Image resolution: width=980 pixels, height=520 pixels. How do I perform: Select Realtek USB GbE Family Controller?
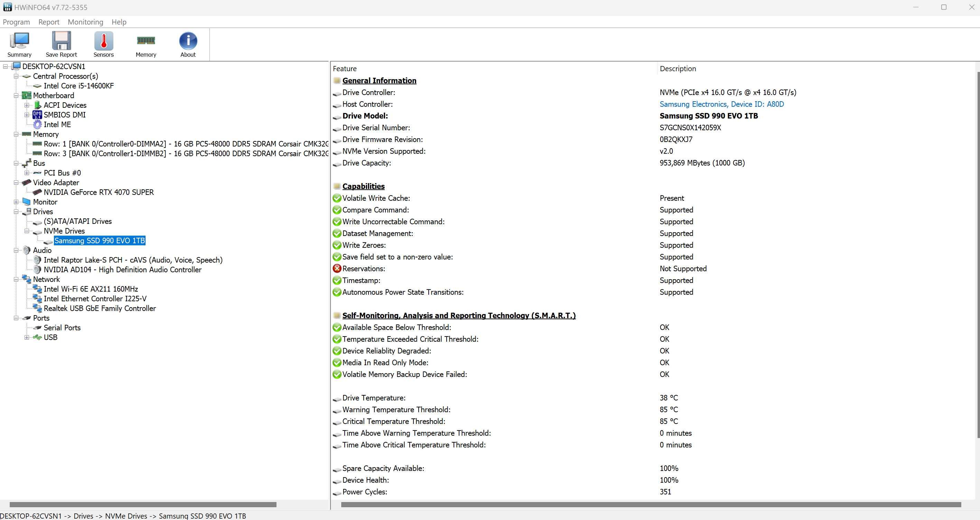tap(100, 308)
